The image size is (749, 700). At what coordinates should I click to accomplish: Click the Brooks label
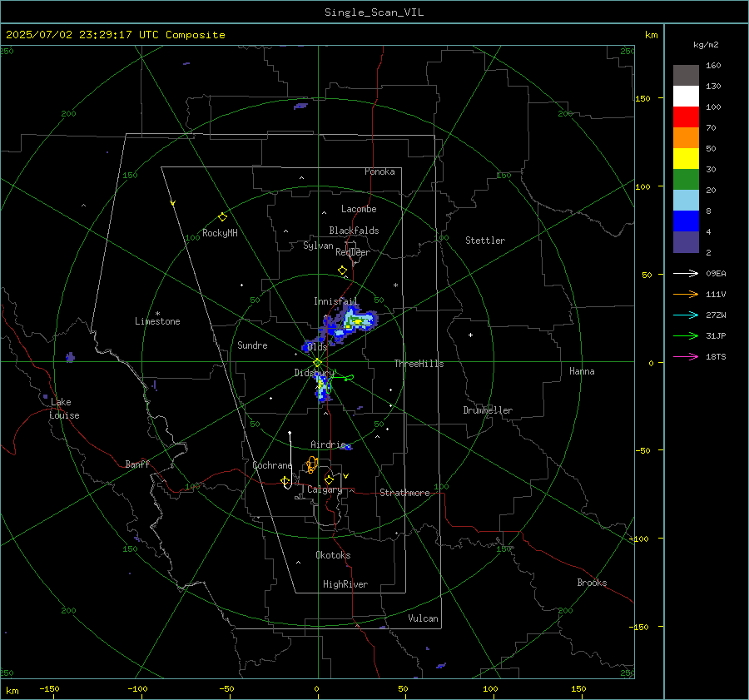point(592,583)
